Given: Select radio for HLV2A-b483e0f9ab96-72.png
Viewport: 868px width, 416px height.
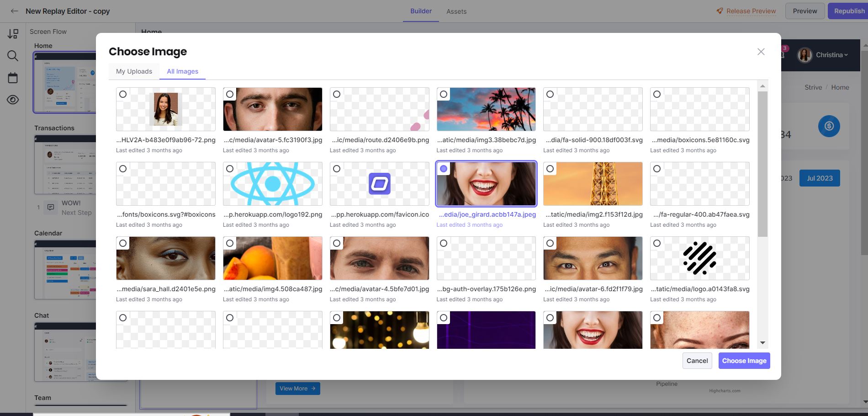Looking at the screenshot, I should pyautogui.click(x=123, y=94).
